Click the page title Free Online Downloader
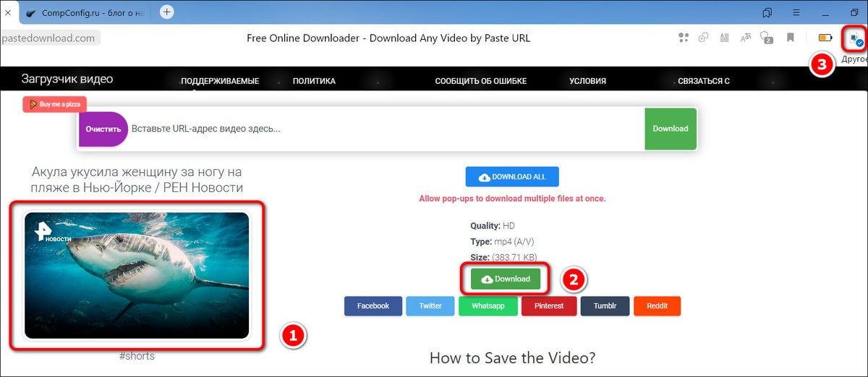 (x=388, y=38)
